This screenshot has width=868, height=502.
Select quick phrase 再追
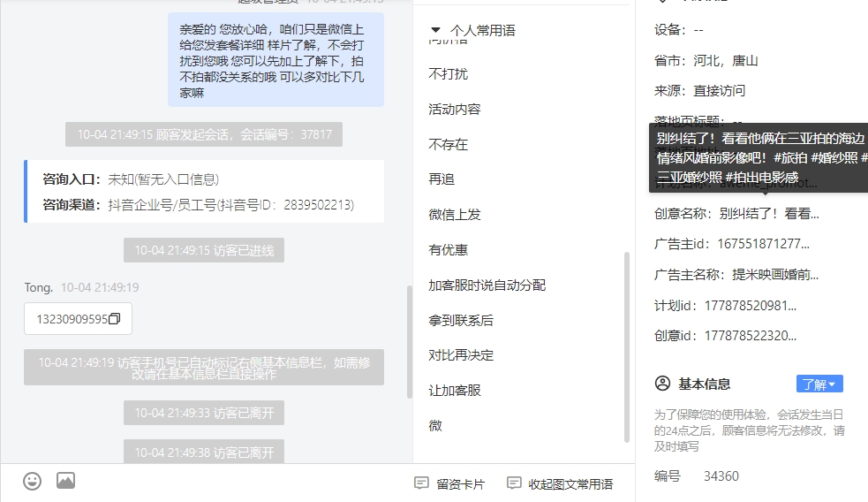[x=442, y=179]
